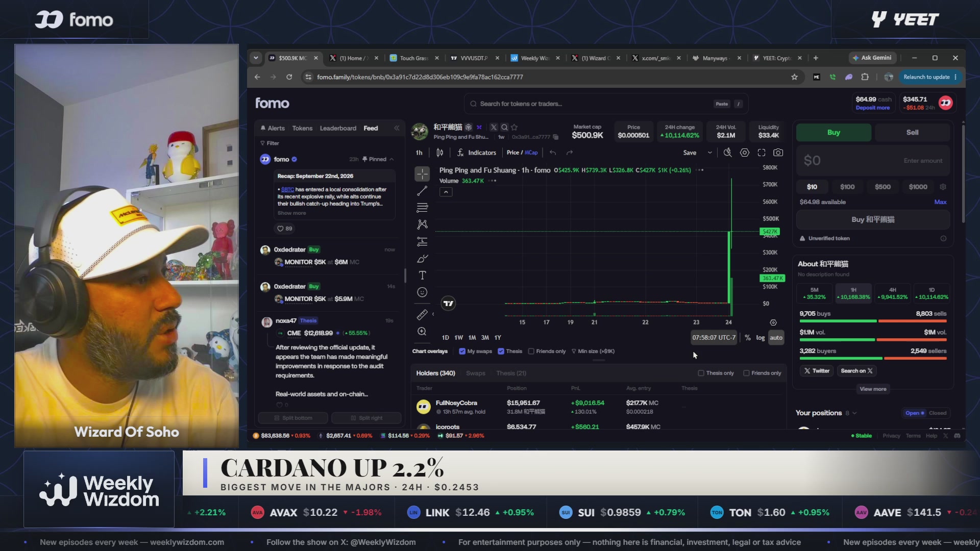This screenshot has width=980, height=551.
Task: Undo last chart action
Action: tap(553, 153)
